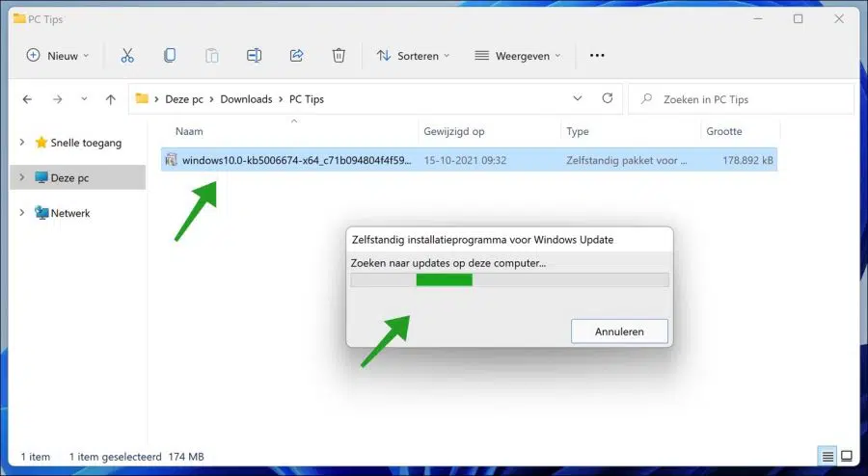
Task: Click Annuleren button in update dialog
Action: 619,331
